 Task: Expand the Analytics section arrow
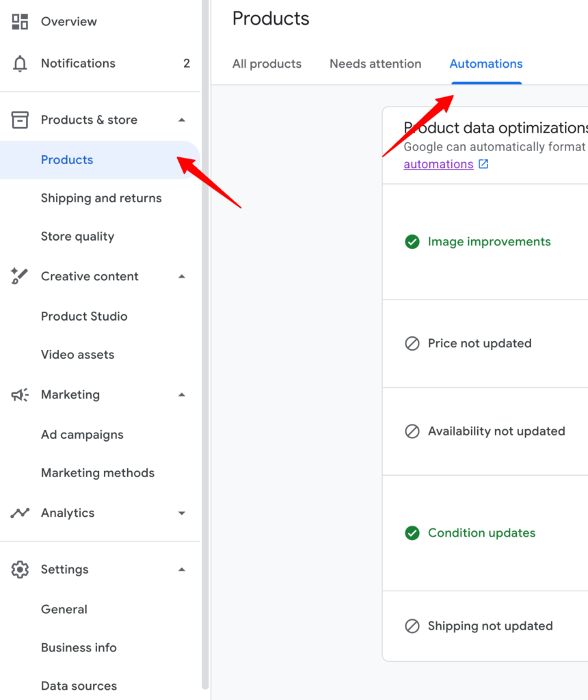(181, 513)
